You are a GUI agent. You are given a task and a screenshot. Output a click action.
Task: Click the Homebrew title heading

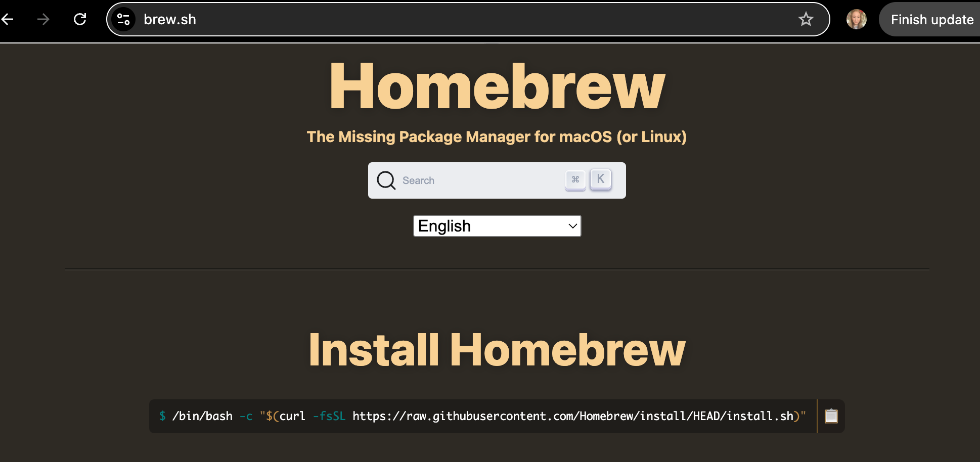[497, 86]
